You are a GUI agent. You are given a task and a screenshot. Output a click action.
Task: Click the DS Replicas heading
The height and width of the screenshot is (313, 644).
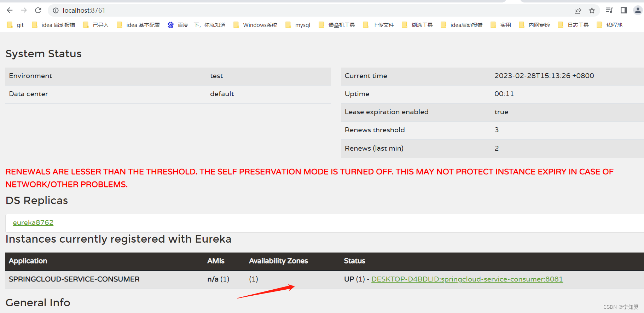(37, 201)
